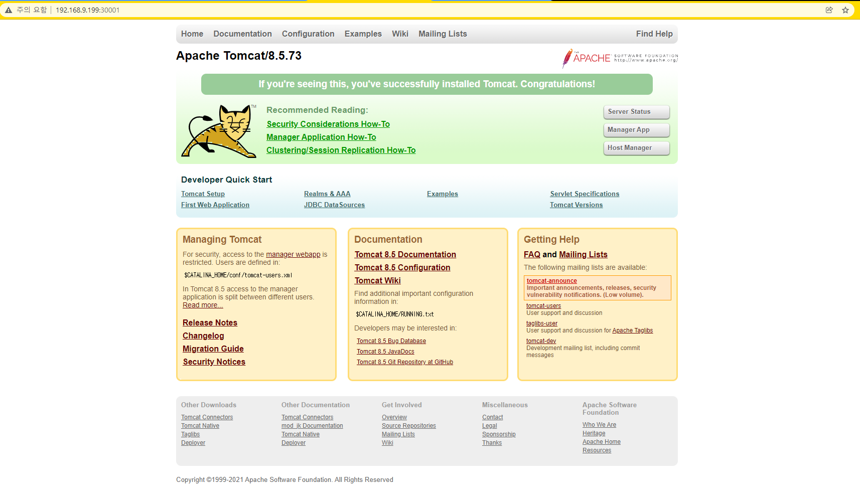Open Deployer under Other Downloads

[193, 443]
